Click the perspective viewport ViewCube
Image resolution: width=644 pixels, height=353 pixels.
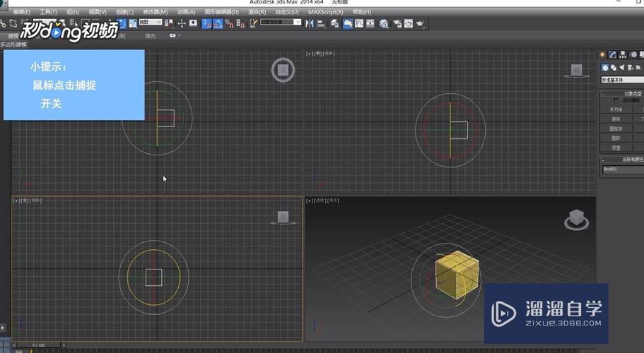(x=576, y=220)
